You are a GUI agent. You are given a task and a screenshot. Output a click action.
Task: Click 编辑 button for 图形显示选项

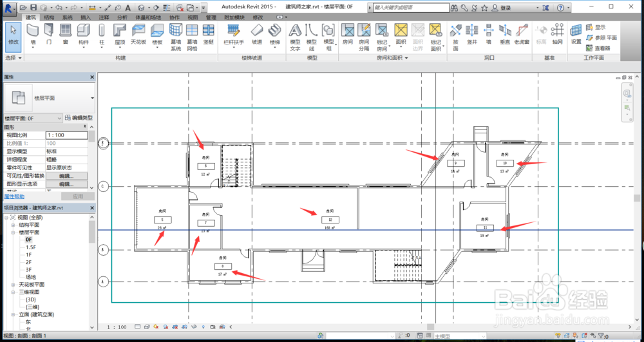[66, 184]
